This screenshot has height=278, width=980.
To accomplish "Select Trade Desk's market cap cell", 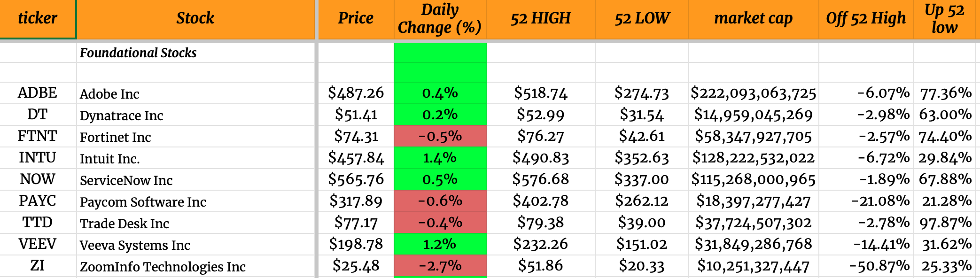I will [753, 223].
